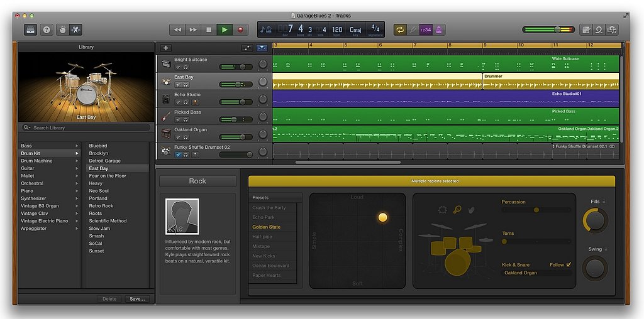Open the Note Pad button

[x=586, y=30]
